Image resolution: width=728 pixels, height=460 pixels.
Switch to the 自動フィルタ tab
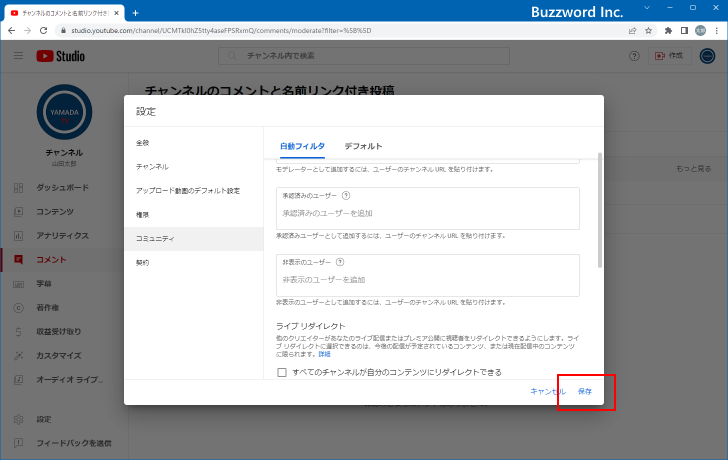[x=302, y=146]
